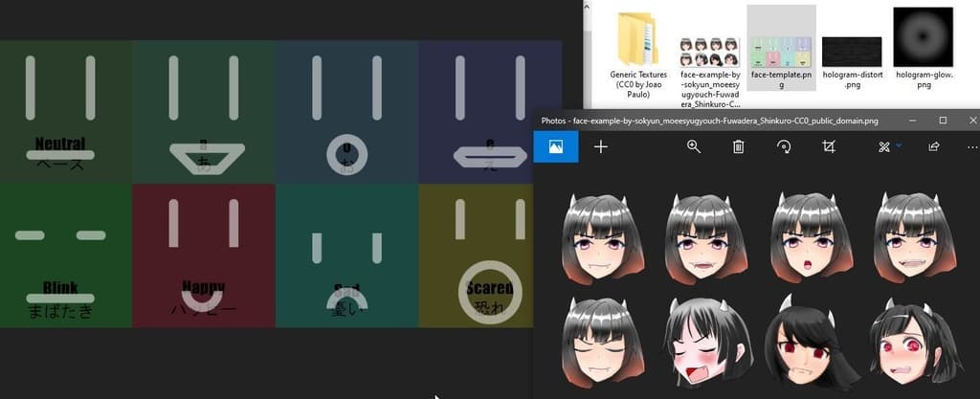Select hologram-glow.png in Explorer
980x399 pixels.
924,48
